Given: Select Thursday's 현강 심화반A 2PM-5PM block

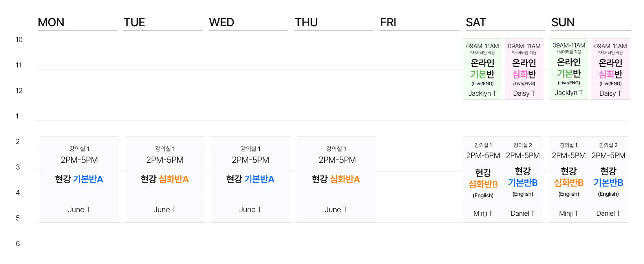Looking at the screenshot, I should [336, 180].
